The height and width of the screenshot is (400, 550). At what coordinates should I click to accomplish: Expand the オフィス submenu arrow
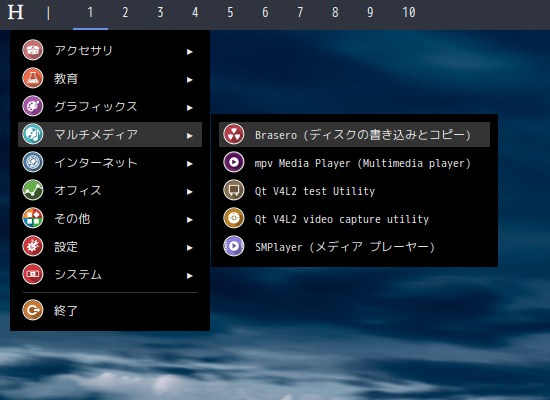[190, 192]
